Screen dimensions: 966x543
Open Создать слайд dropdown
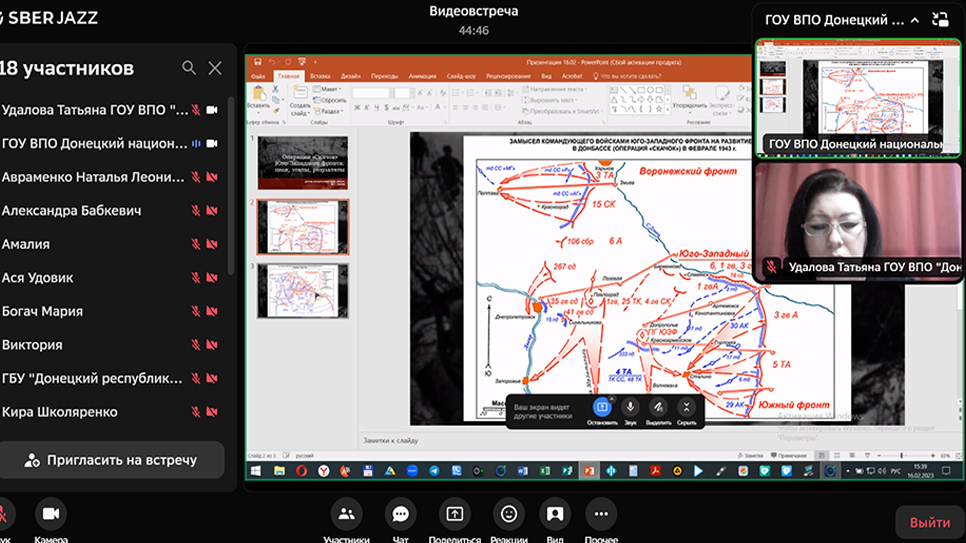(300, 100)
